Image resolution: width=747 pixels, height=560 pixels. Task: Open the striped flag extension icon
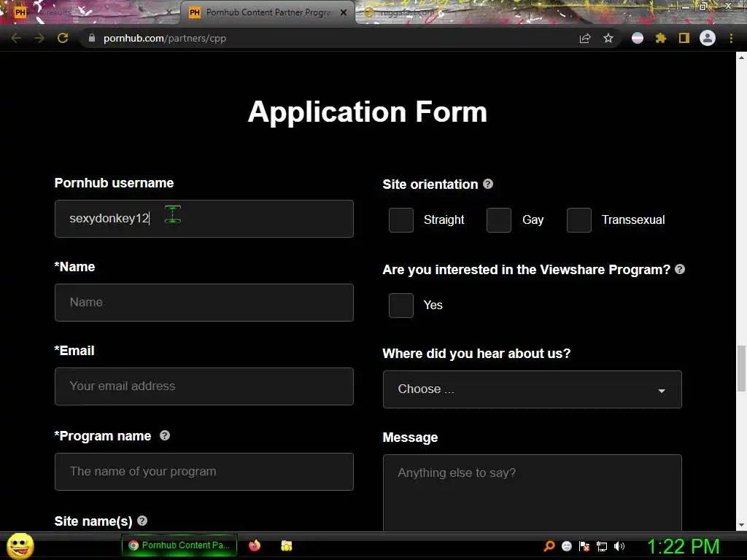point(638,38)
